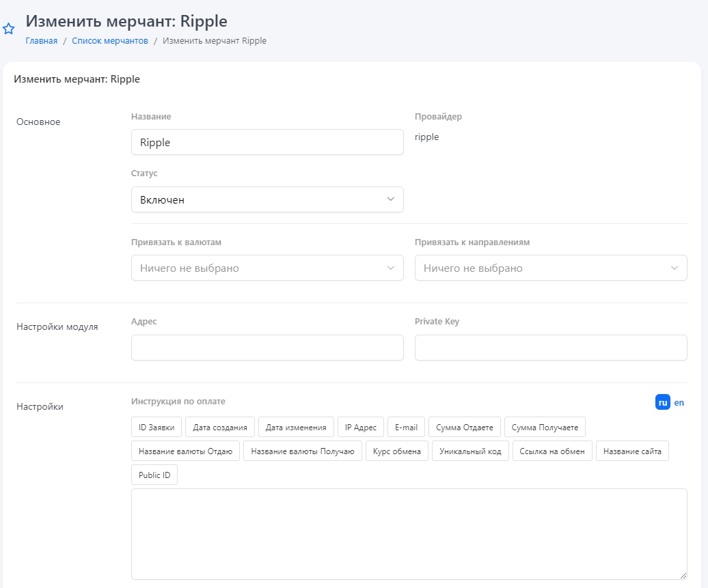Insert the Дата создания tag
708x588 pixels.
click(x=220, y=428)
